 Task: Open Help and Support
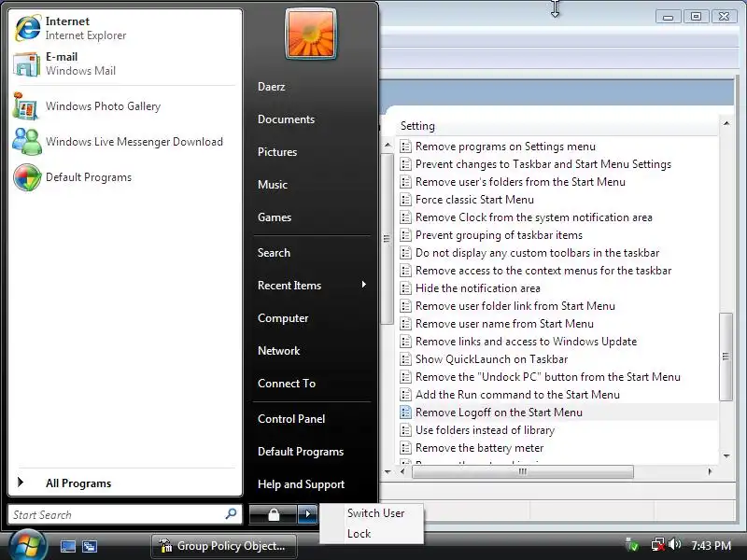301,484
